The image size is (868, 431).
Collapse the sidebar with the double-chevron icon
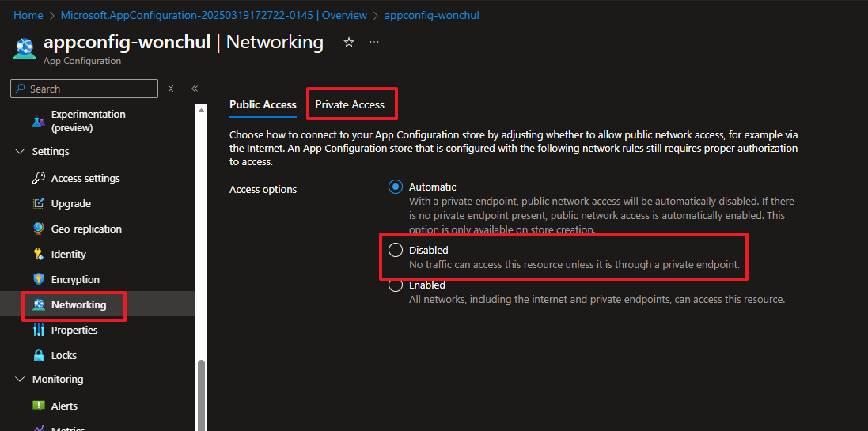[195, 89]
